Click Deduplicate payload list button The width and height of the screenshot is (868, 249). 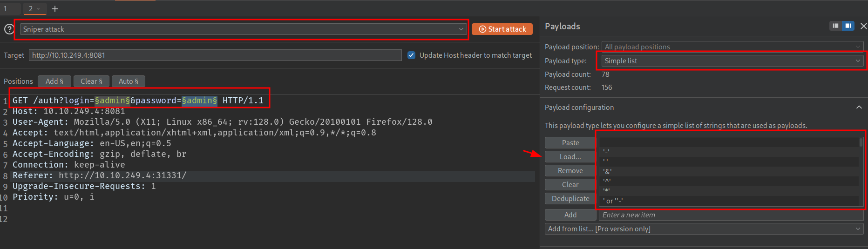pos(570,199)
